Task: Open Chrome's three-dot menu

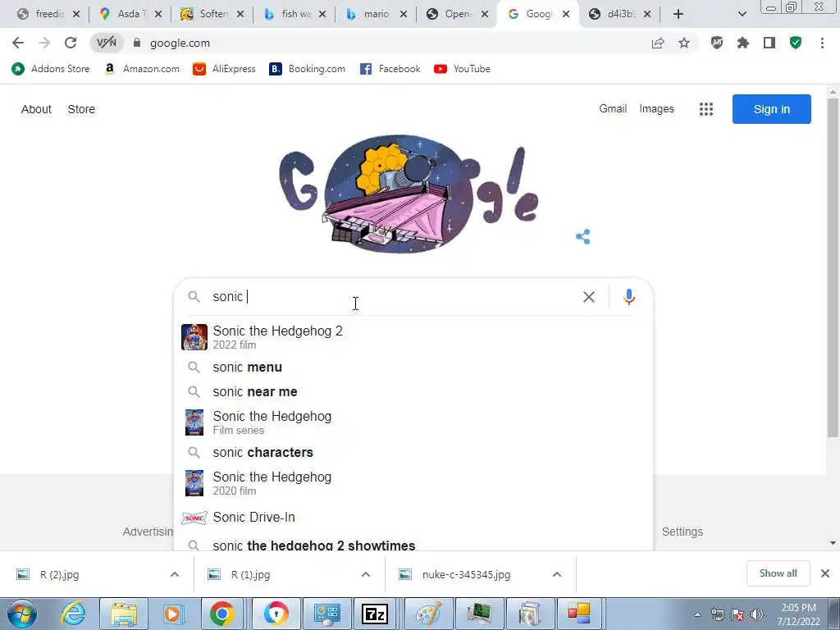Action: click(822, 43)
